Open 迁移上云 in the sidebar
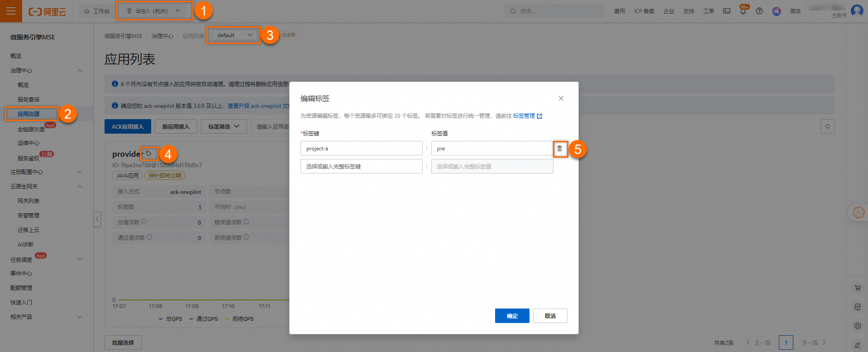This screenshot has width=868, height=352. coord(29,230)
